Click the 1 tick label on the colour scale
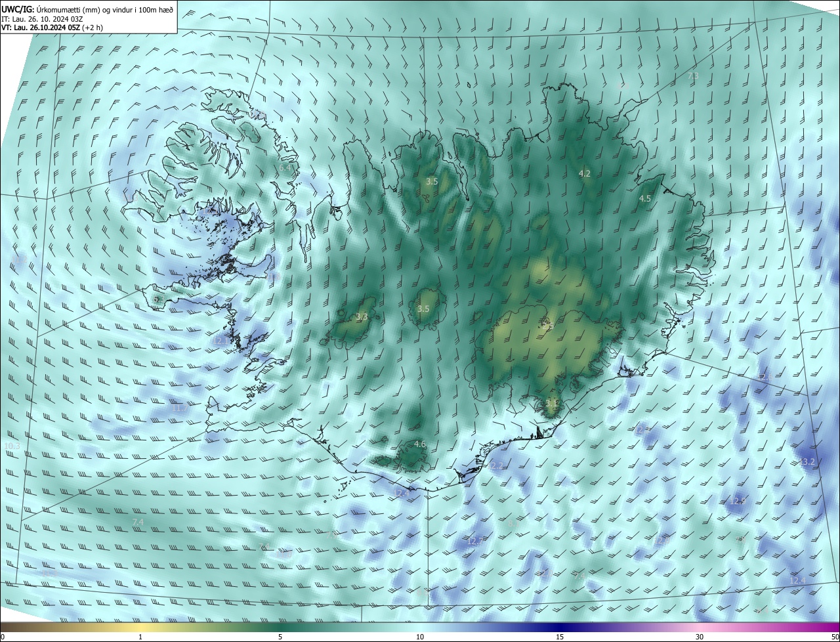 (x=140, y=637)
